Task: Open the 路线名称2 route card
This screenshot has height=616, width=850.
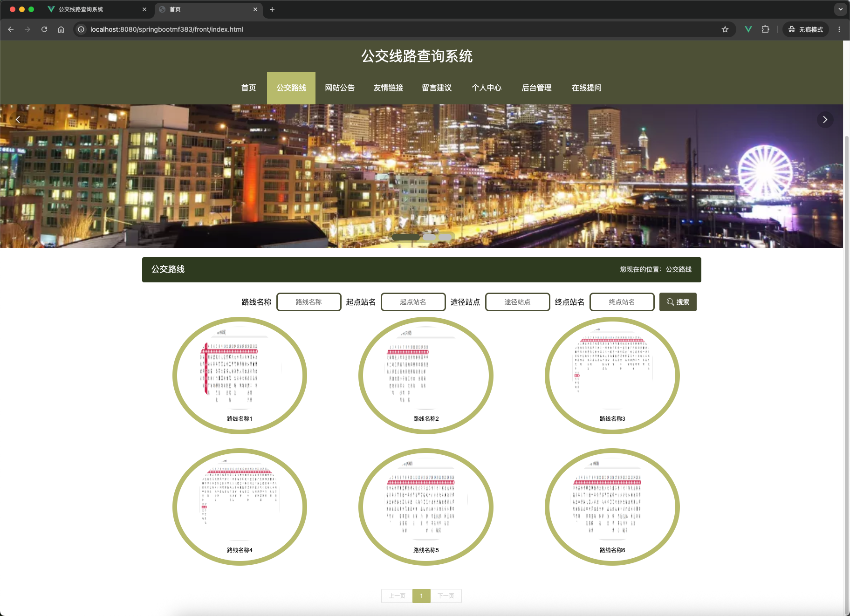Action: pos(426,376)
